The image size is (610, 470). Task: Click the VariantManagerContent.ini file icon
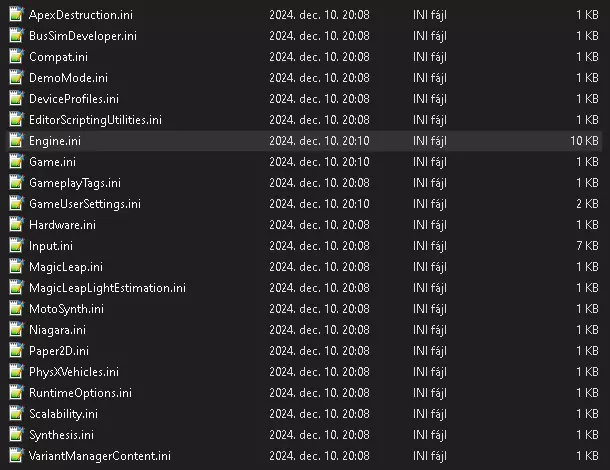coord(15,456)
